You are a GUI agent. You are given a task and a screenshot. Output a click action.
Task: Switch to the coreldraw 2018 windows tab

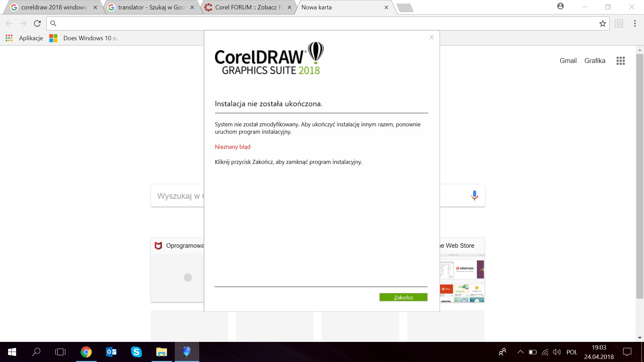point(54,7)
